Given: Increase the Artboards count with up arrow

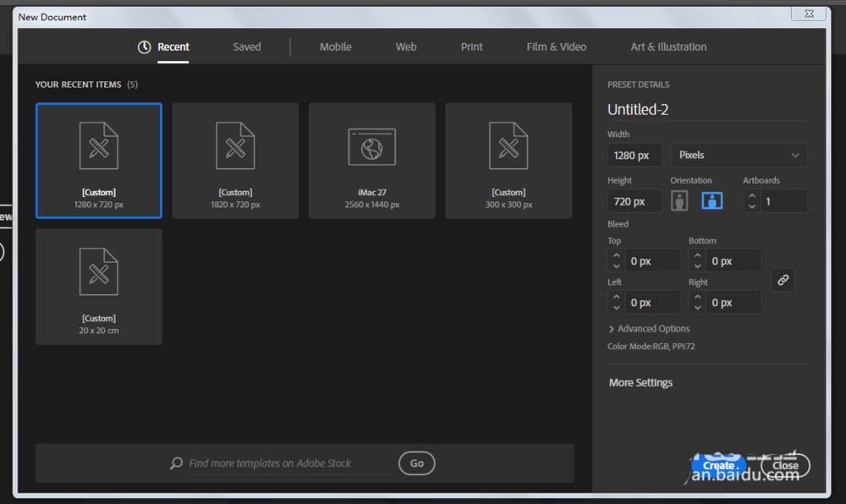Looking at the screenshot, I should [x=752, y=195].
